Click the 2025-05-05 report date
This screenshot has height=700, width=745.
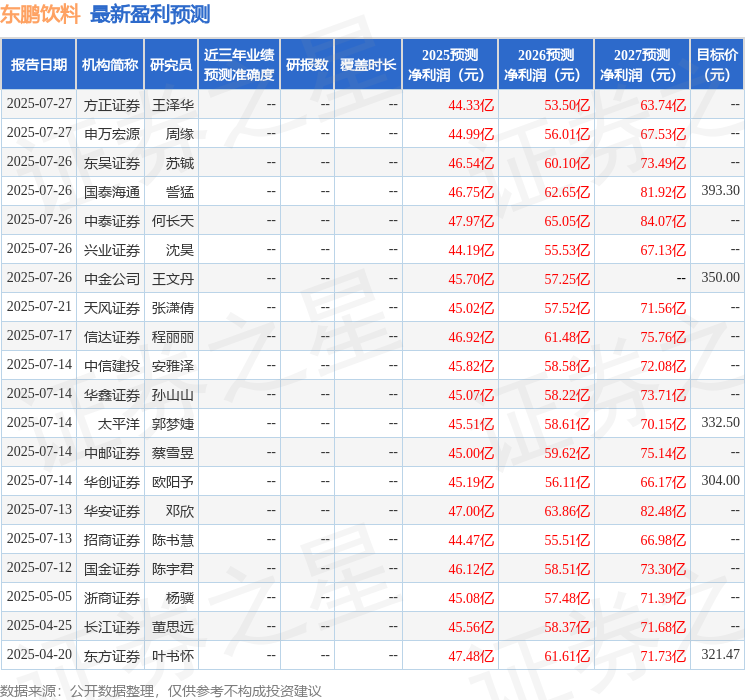39,597
